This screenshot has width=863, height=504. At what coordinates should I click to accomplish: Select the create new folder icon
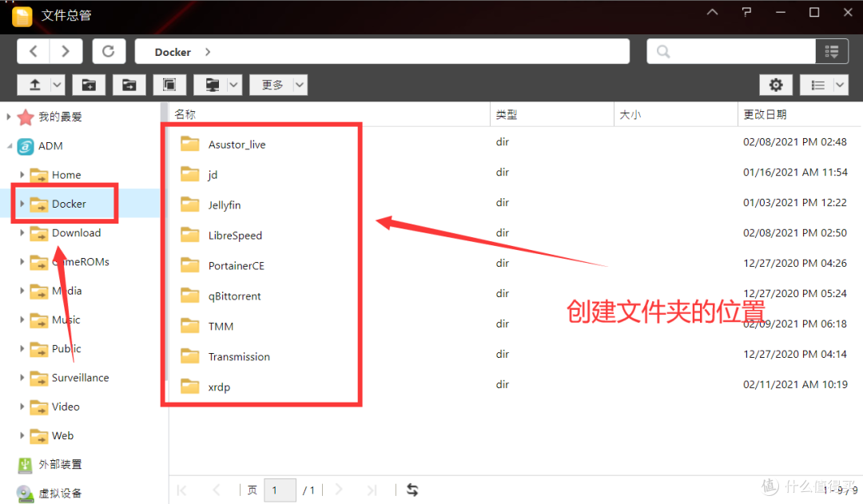coord(89,85)
